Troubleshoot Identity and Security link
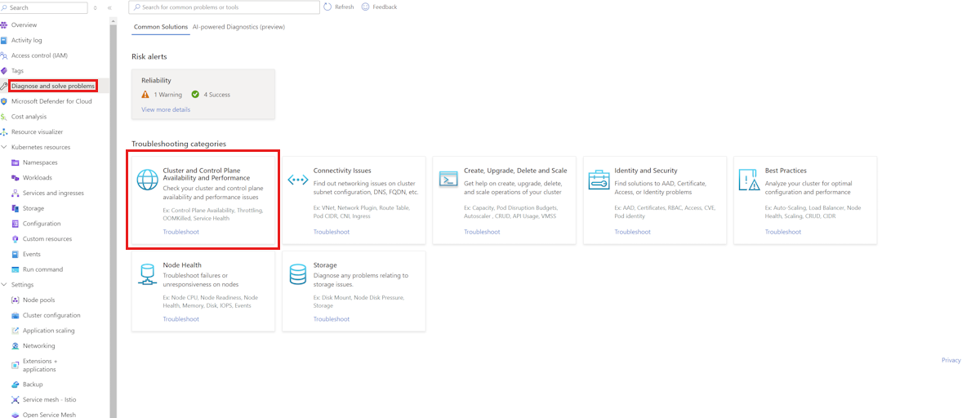 (x=633, y=232)
